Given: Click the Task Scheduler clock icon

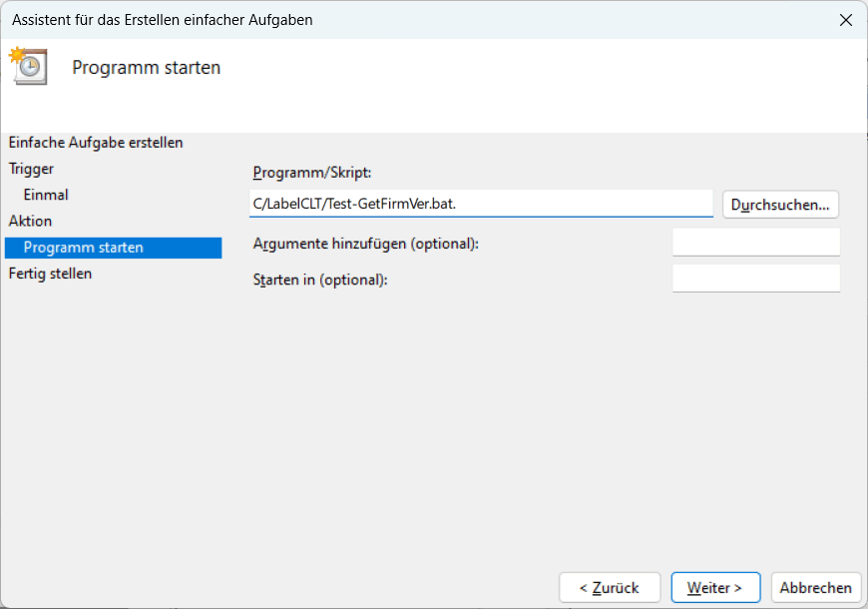Looking at the screenshot, I should [28, 66].
